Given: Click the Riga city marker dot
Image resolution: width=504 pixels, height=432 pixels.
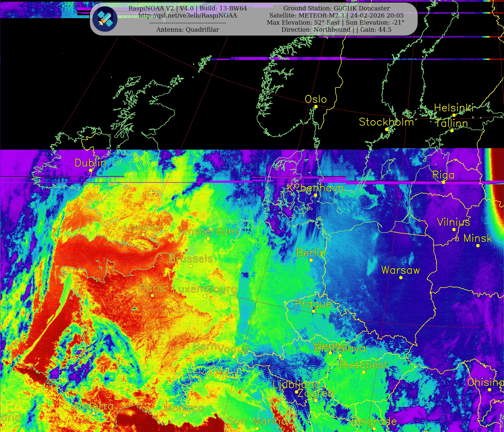Looking at the screenshot, I should (x=443, y=182).
